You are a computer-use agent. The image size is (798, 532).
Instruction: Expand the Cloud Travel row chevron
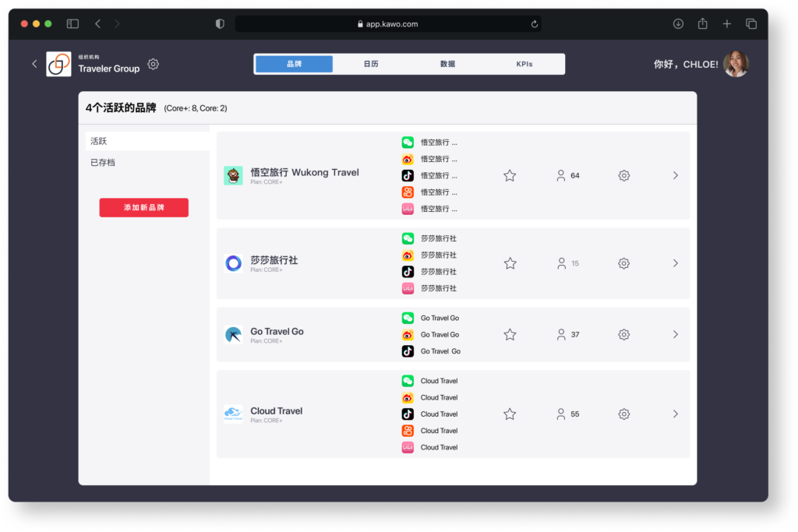pyautogui.click(x=676, y=414)
